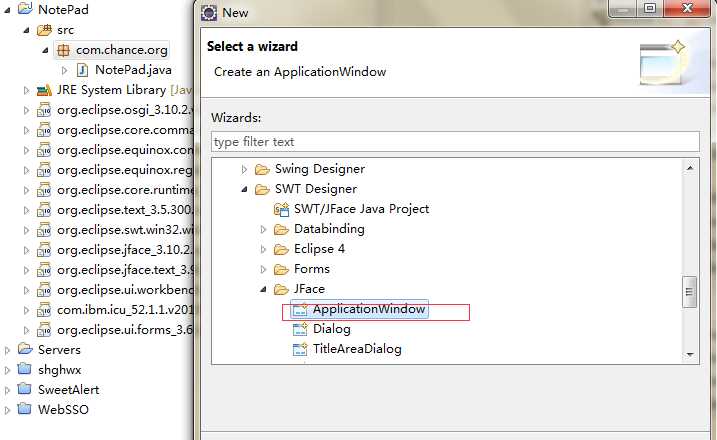Click the org.eclipse.swt.win32 jar icon

coord(44,230)
